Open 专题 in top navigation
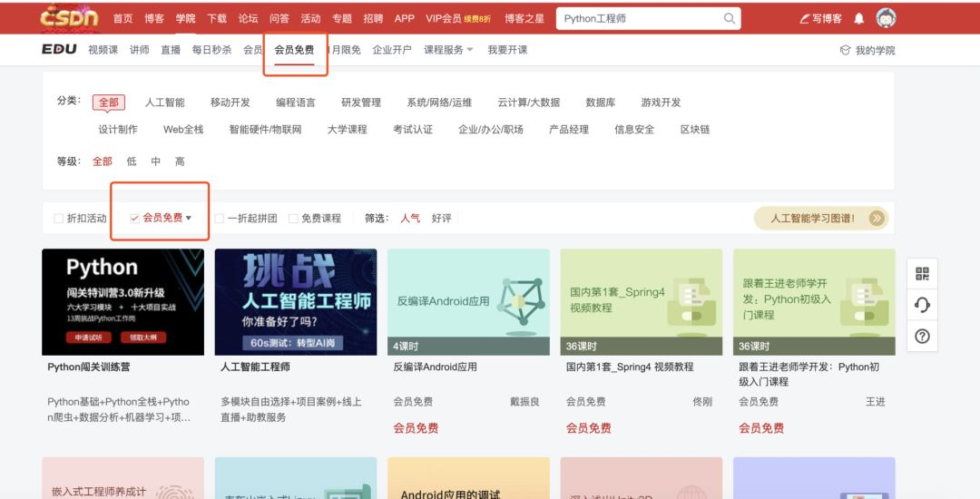The height and width of the screenshot is (499, 980). (x=342, y=19)
